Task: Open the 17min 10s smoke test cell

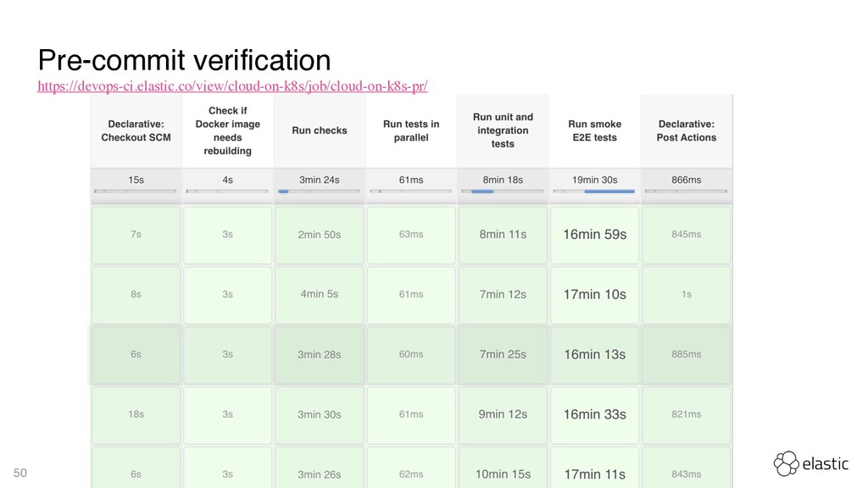Action: click(594, 294)
